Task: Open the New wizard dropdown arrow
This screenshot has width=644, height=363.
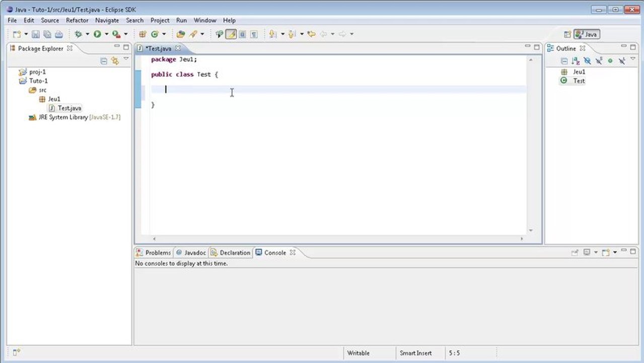Action: click(x=26, y=34)
